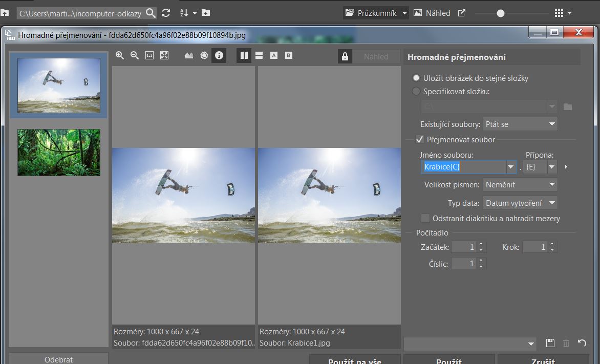The image size is (600, 364).
Task: Toggle the image information icon
Action: (x=219, y=55)
